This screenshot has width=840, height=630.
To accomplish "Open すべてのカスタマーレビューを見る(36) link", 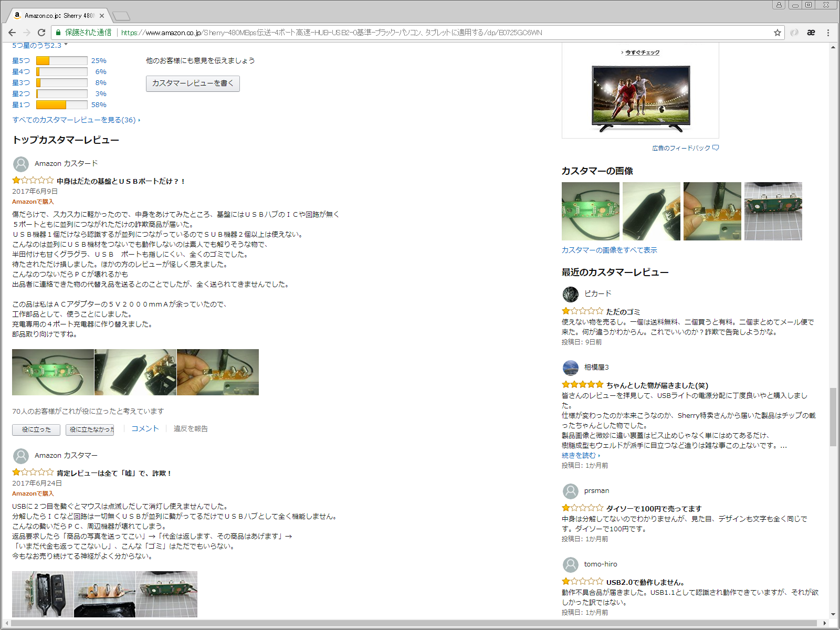I will (x=76, y=120).
